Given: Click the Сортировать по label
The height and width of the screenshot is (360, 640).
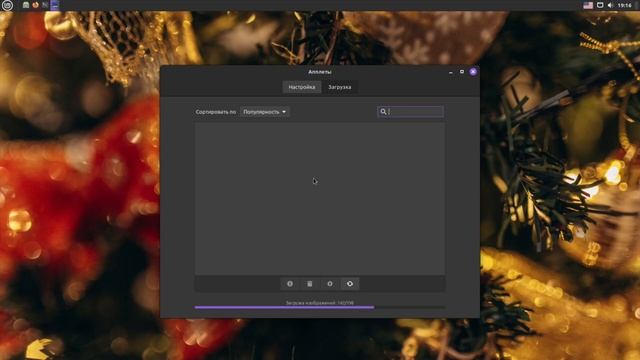Looking at the screenshot, I should pos(216,112).
